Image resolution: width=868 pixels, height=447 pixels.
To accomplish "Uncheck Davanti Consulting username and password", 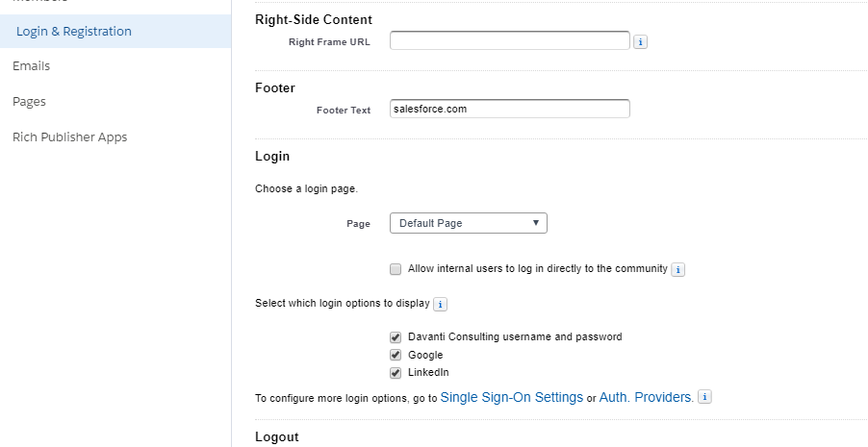I will (396, 337).
